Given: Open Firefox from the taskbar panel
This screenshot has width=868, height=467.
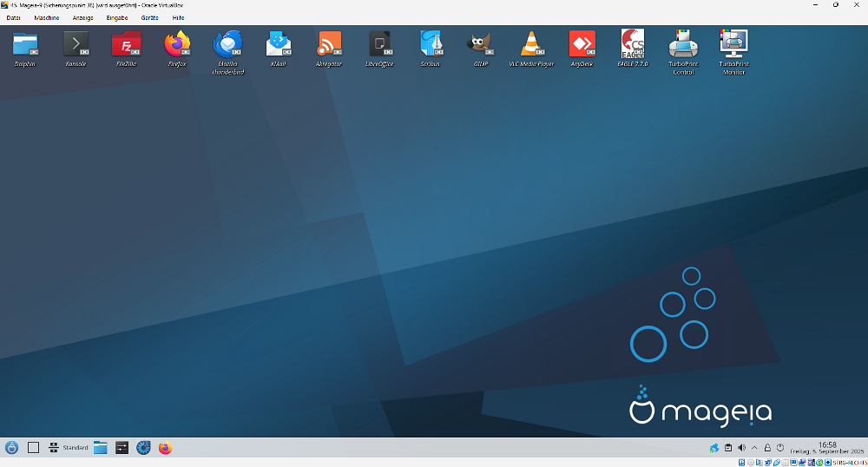Looking at the screenshot, I should point(165,448).
